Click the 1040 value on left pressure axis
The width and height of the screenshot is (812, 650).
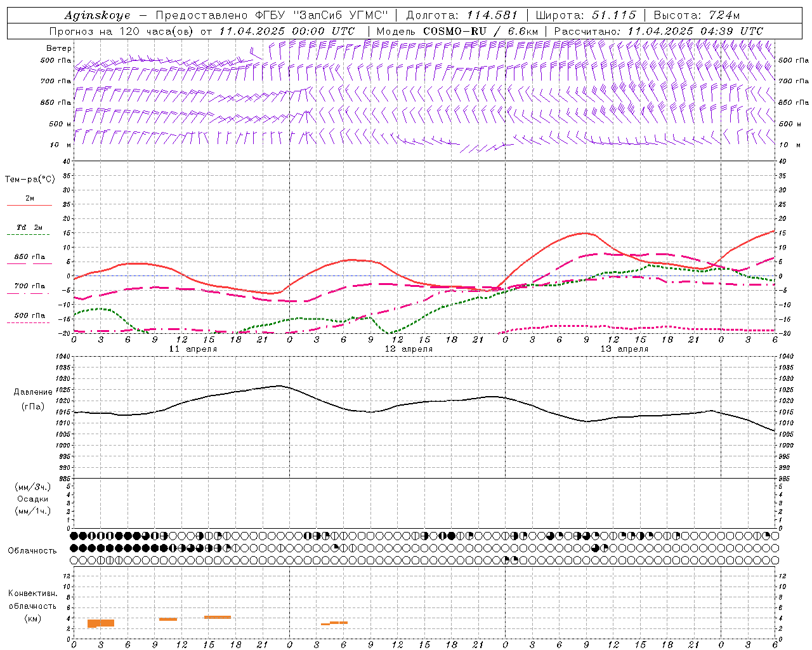coord(64,356)
